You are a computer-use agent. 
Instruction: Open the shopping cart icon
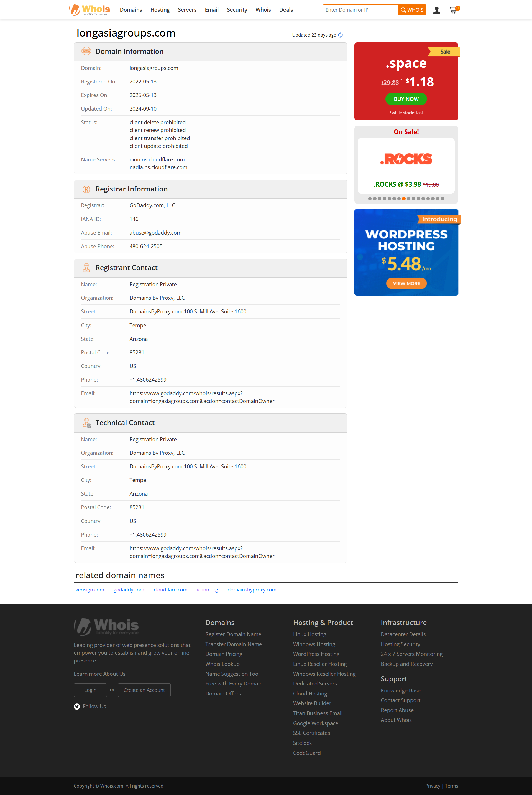(x=453, y=10)
